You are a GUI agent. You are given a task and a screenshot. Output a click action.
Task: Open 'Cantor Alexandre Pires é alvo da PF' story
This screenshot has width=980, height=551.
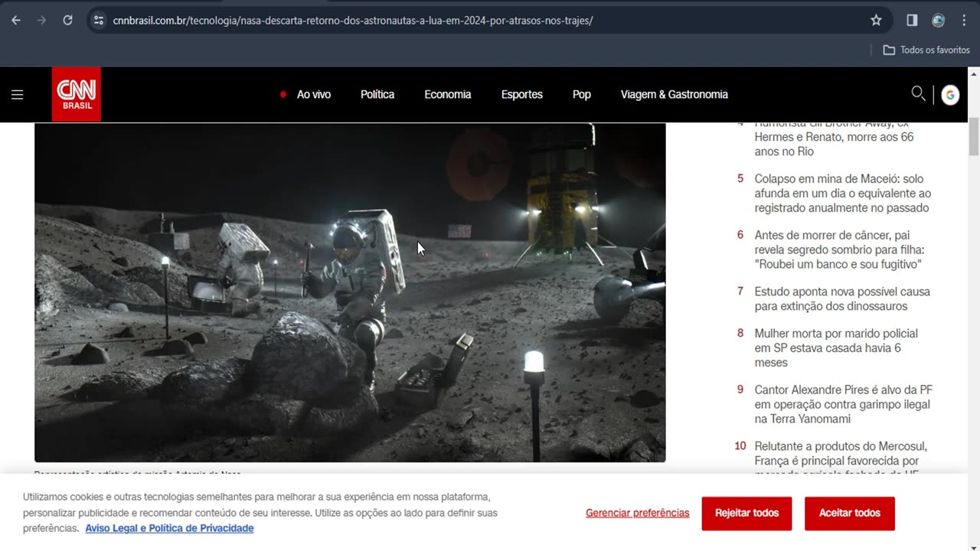[843, 405]
